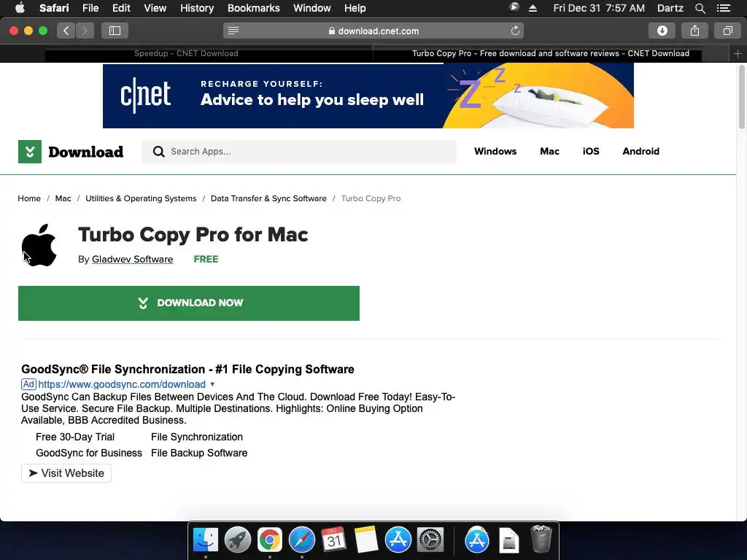Open App Store from the Dock
Screen dimensions: 747x560
[x=398, y=540]
